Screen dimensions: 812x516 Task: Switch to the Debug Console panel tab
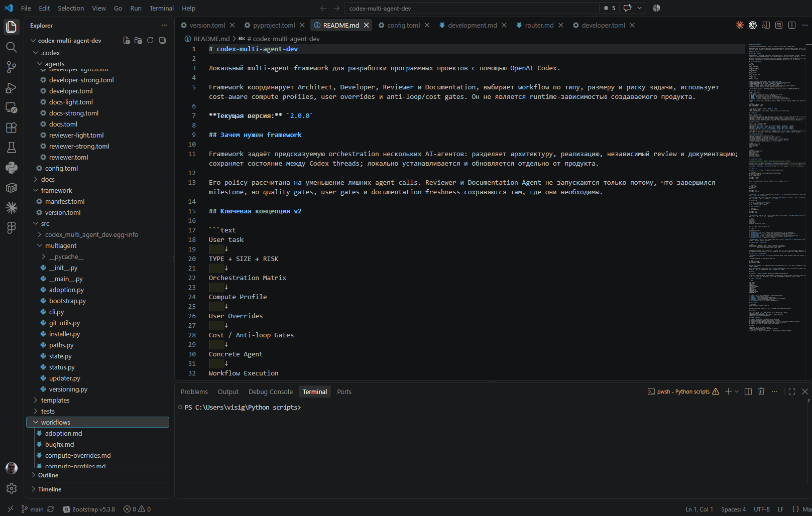click(270, 392)
